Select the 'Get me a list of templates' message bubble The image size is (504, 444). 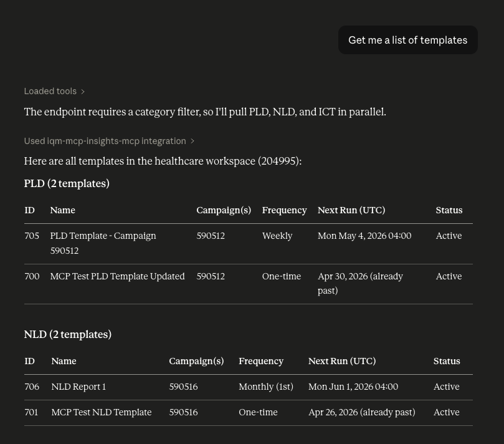407,40
